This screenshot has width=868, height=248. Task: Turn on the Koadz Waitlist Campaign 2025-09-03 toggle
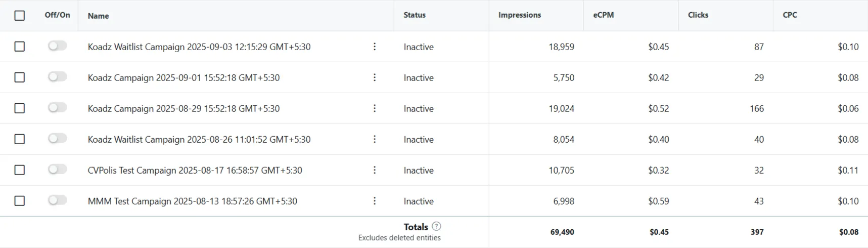click(x=58, y=46)
